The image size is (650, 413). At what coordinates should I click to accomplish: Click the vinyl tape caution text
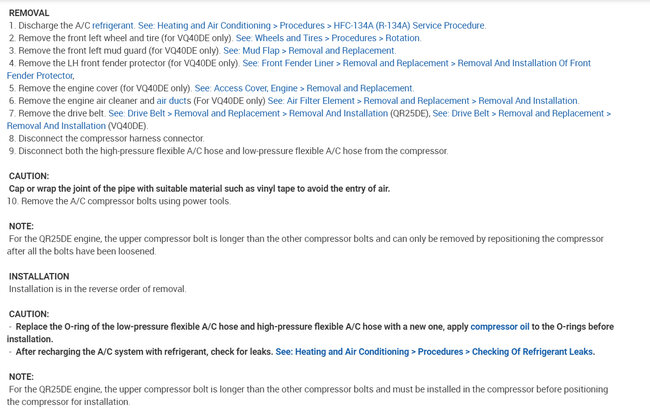click(x=208, y=188)
